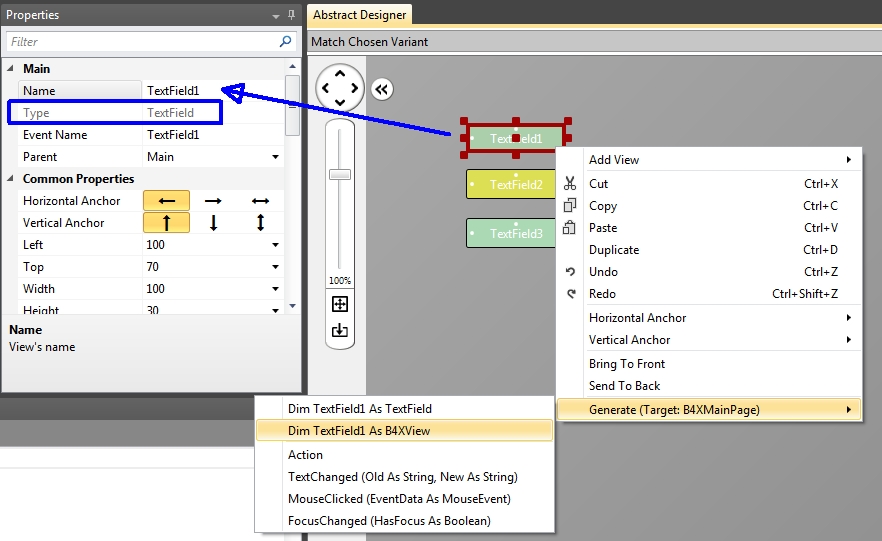Viewport: 882px width, 541px height.
Task: Open the Width value dropdown arrow
Action: click(x=276, y=288)
